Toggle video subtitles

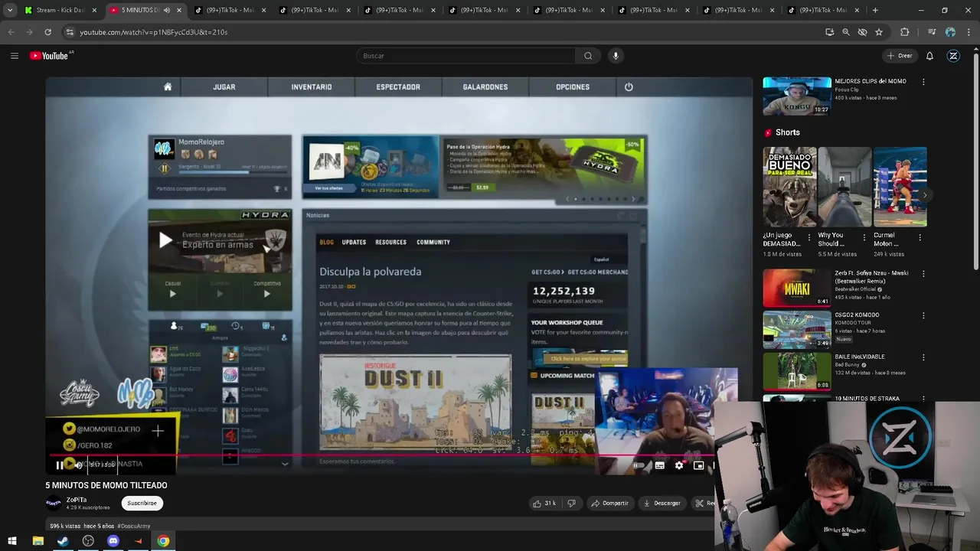pos(659,465)
